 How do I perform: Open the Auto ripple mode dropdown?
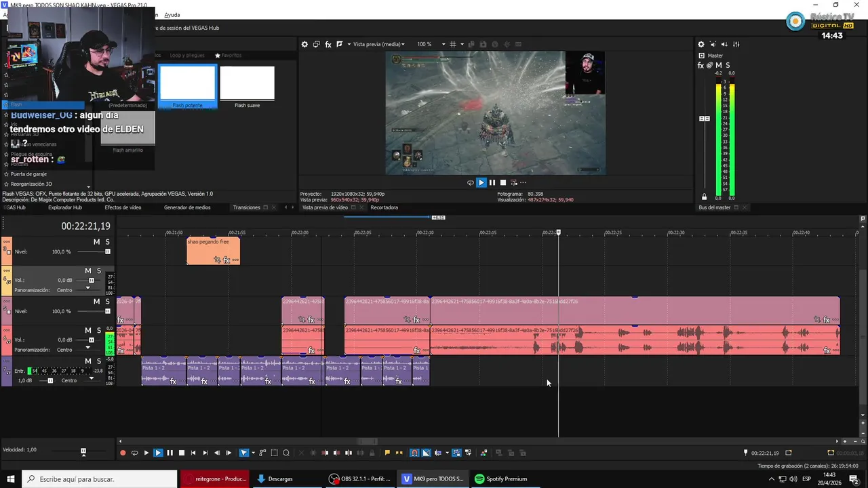coord(447,453)
